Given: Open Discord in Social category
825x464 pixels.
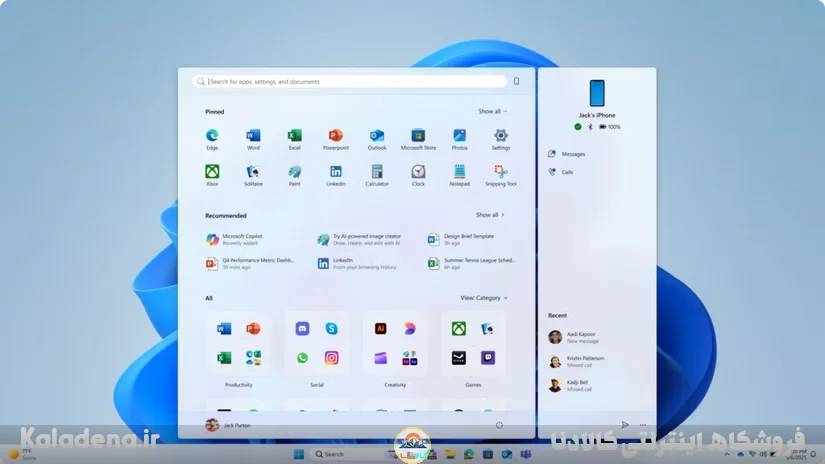Looking at the screenshot, I should point(302,329).
